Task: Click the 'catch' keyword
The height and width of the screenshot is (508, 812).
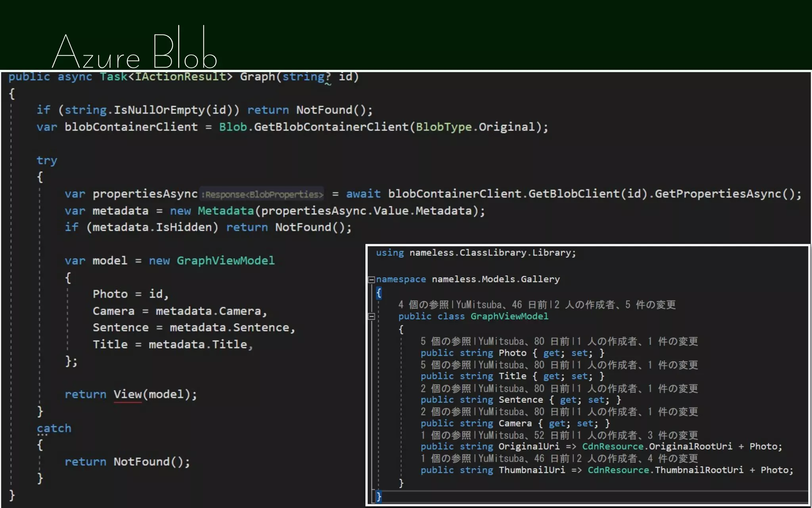Action: [54, 428]
